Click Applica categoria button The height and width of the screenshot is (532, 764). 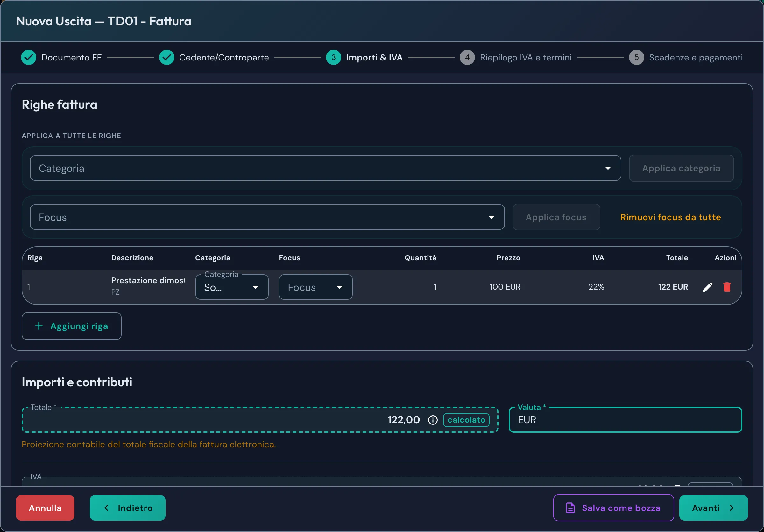[681, 168]
